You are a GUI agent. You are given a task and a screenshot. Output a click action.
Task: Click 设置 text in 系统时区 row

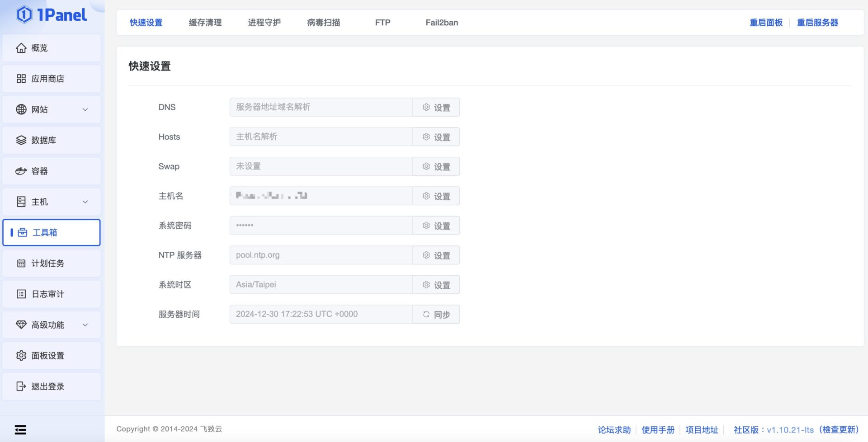(x=442, y=285)
